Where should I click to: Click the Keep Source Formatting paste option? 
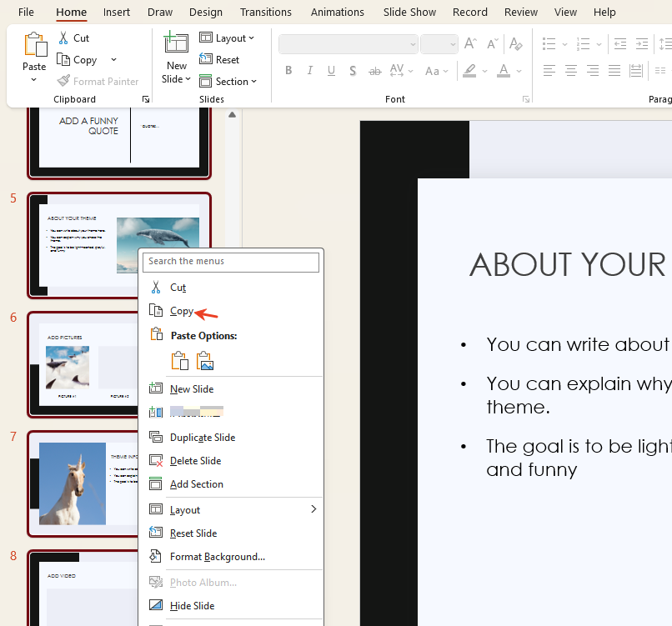click(179, 360)
